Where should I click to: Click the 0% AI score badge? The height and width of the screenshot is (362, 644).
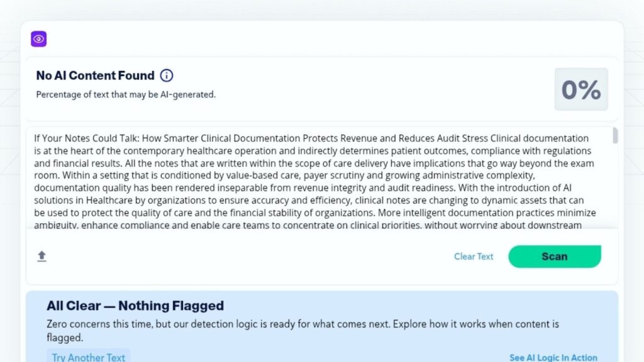[x=580, y=90]
